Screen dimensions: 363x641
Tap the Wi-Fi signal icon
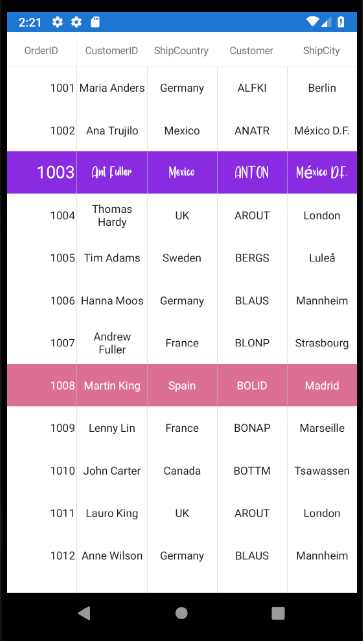(312, 22)
